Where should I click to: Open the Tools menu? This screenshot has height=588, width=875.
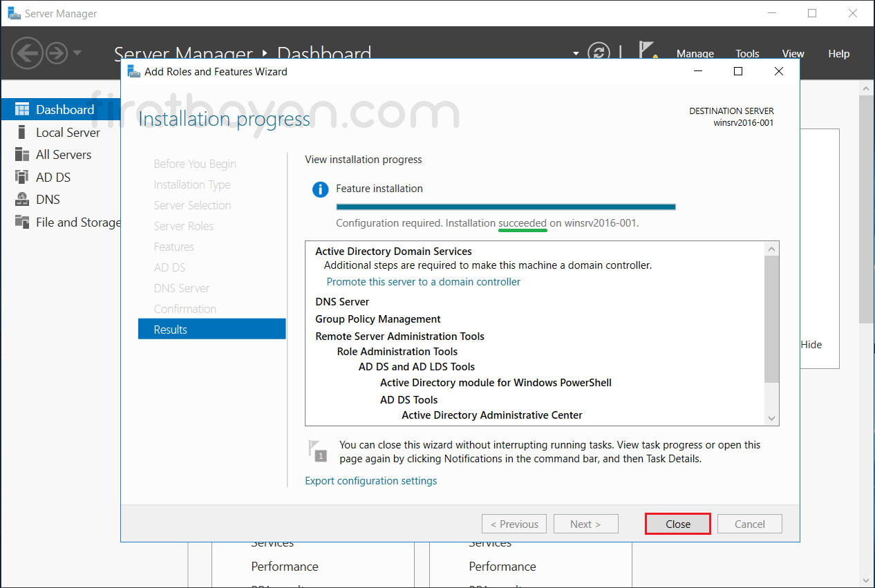coord(747,53)
